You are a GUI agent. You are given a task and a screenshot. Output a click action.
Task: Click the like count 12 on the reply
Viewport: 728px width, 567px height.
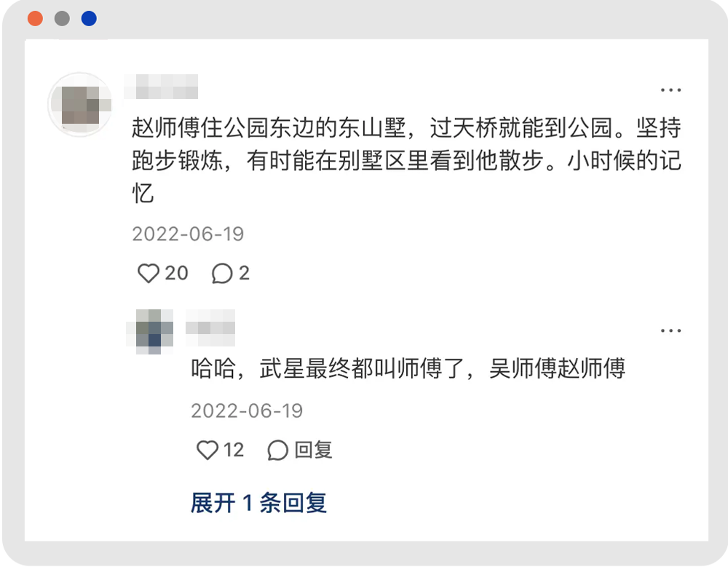pyautogui.click(x=233, y=451)
